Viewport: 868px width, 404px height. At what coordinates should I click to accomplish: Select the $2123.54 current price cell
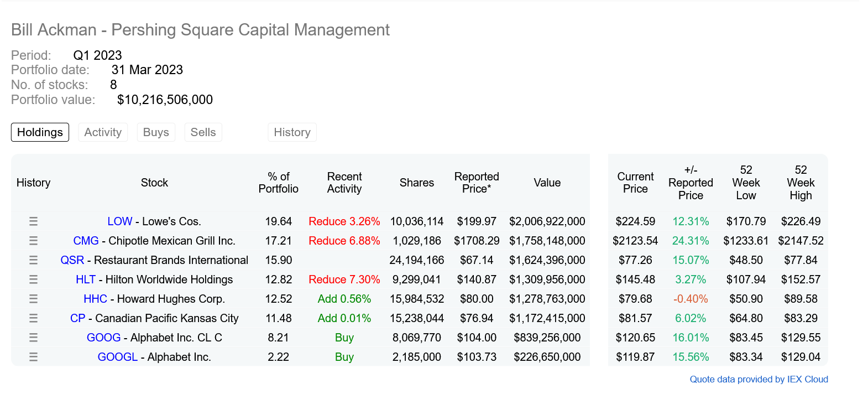click(635, 241)
